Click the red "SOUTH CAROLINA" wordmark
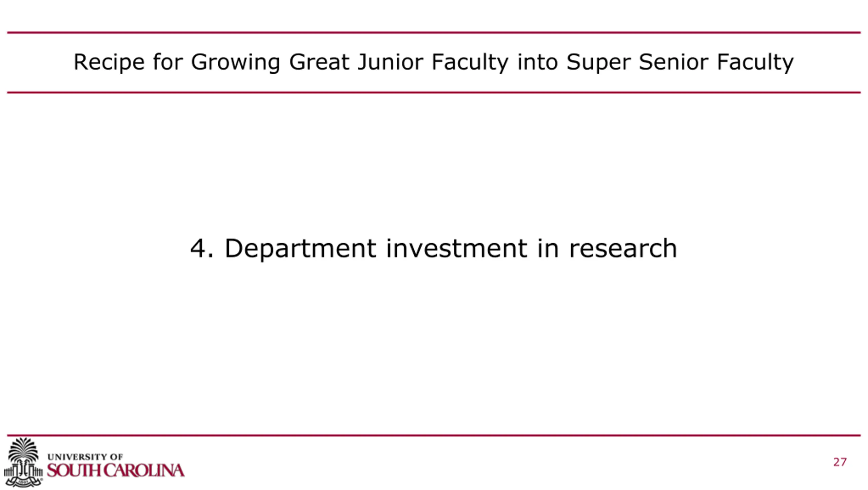 click(x=116, y=471)
